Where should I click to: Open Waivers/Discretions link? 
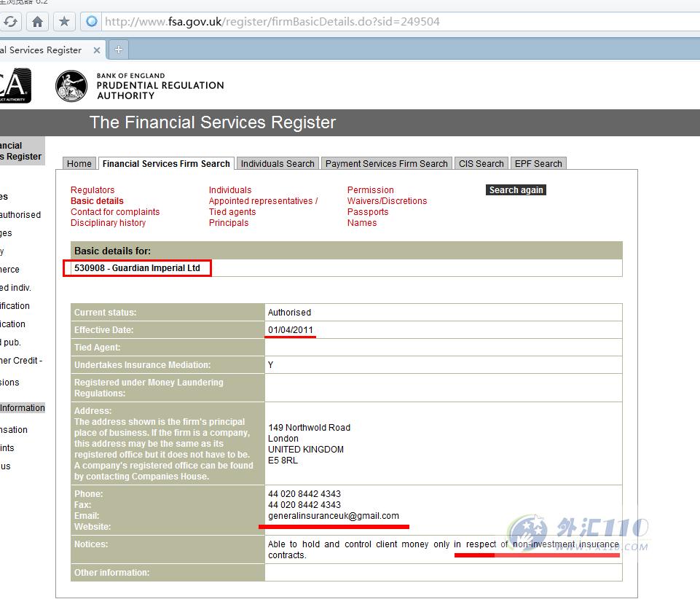tap(387, 200)
